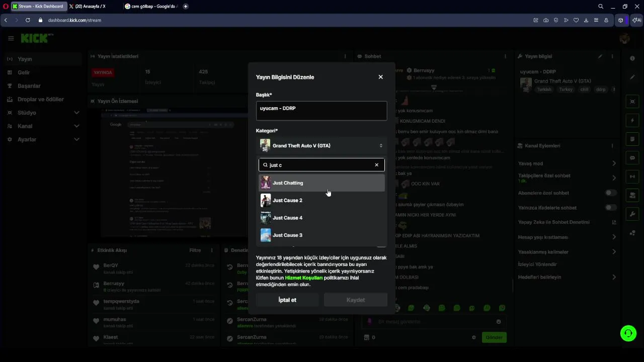Screen dimensions: 644x362
Task: Click the Kaydet button
Action: pos(356,300)
